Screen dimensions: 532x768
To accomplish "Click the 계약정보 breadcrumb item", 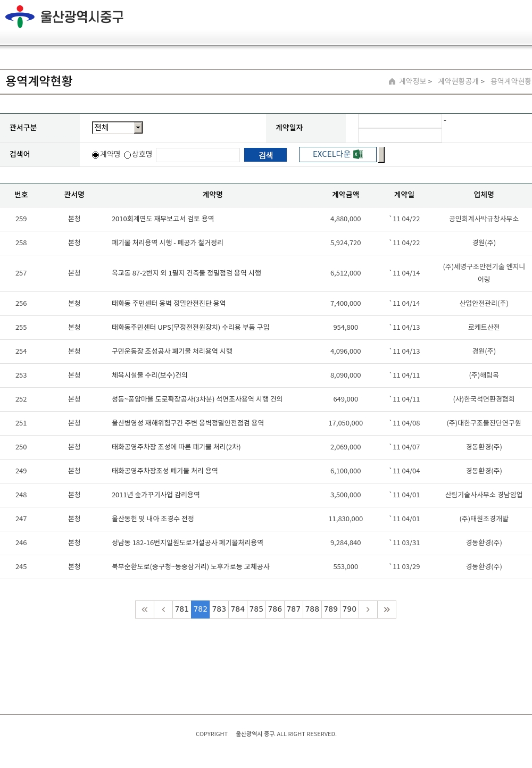I will point(413,81).
